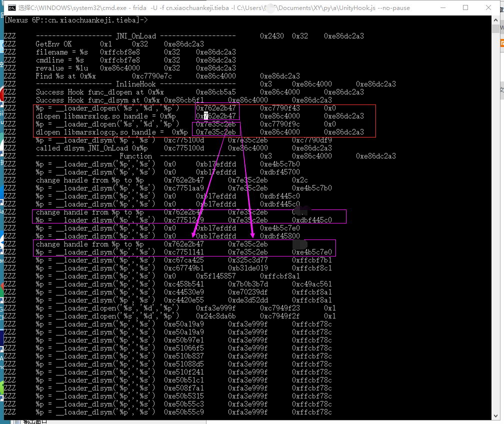Click the value 0xe510b837
Image resolution: width=504 pixels, height=424 pixels.
[184, 356]
